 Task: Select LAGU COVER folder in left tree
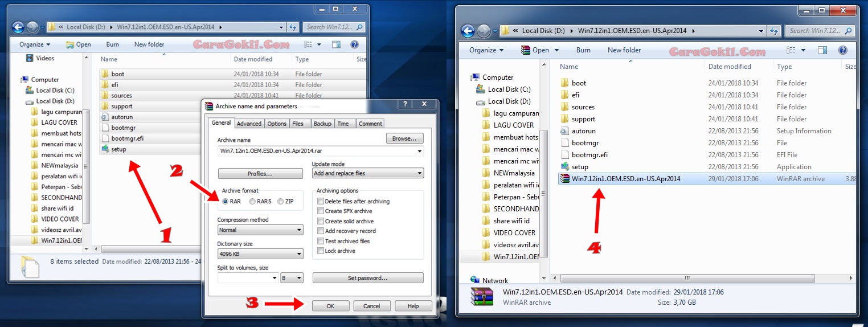tap(59, 122)
